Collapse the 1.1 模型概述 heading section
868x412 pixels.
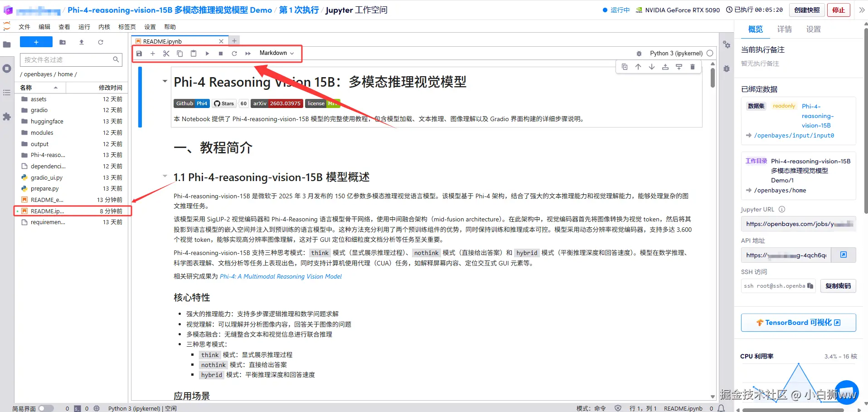(x=165, y=176)
